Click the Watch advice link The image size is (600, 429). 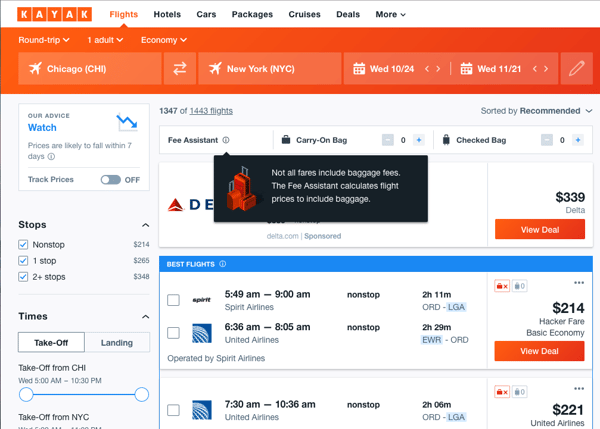coord(42,128)
